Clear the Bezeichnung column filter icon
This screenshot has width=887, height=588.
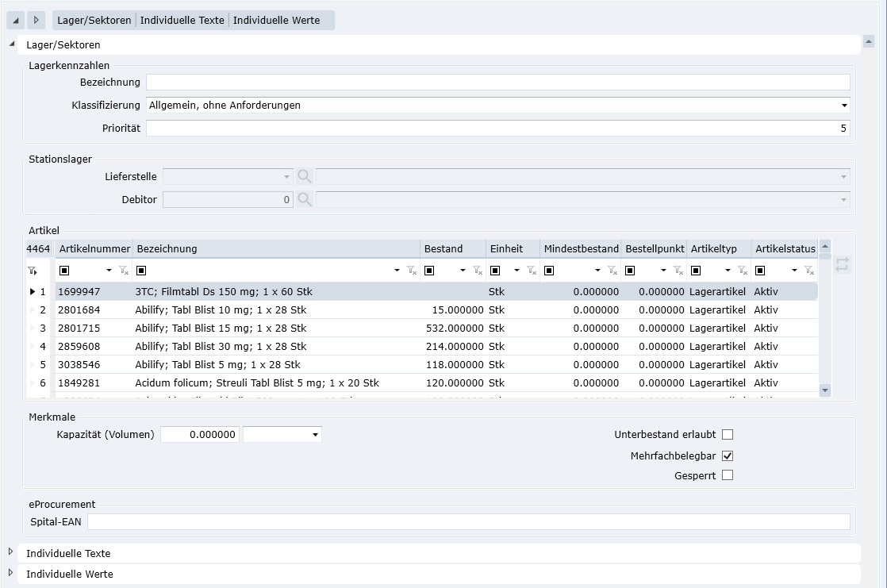click(x=412, y=271)
